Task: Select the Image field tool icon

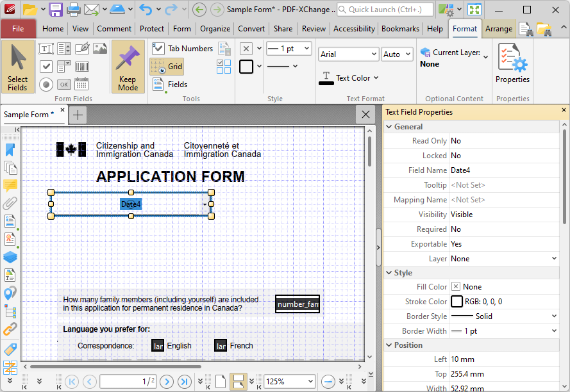Action: (x=100, y=49)
